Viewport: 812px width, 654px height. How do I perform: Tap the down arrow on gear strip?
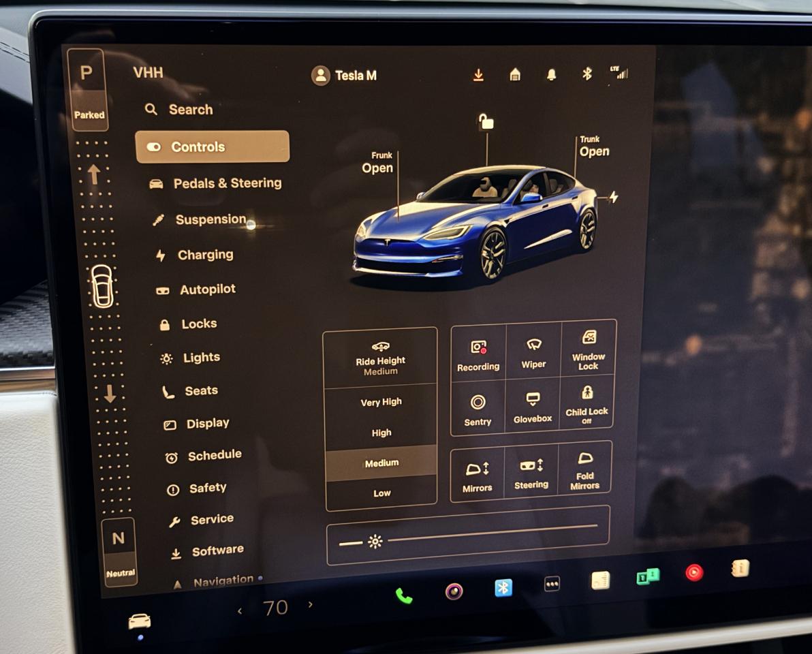point(110,394)
